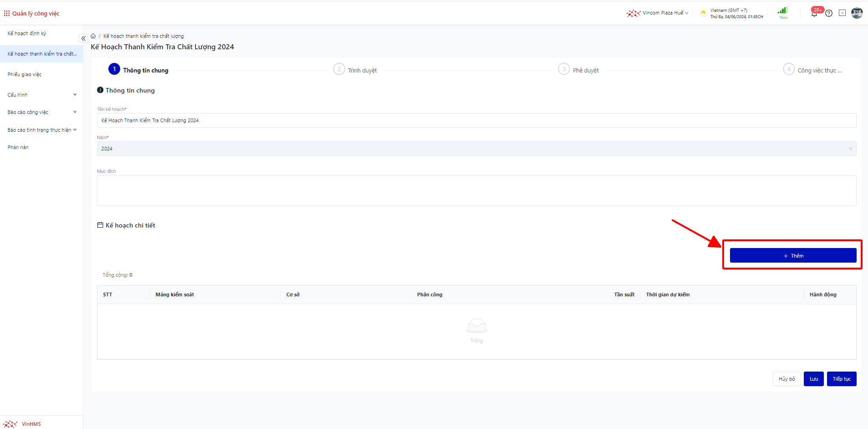The height and width of the screenshot is (429, 868).
Task: Click the help question mark icon
Action: click(829, 13)
